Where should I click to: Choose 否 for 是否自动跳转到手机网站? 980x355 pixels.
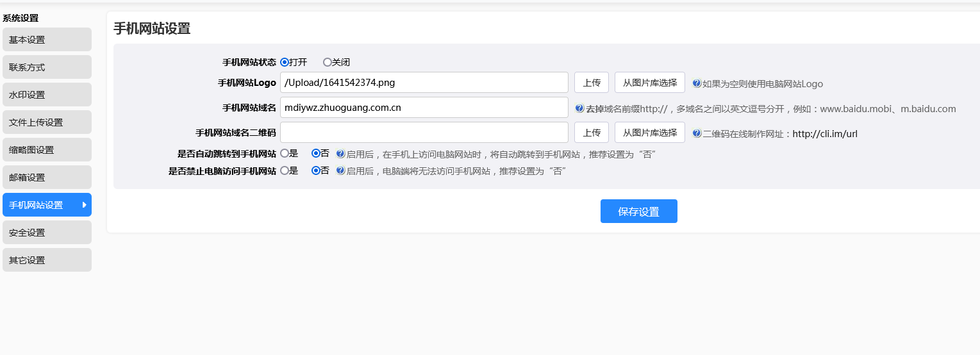(316, 154)
